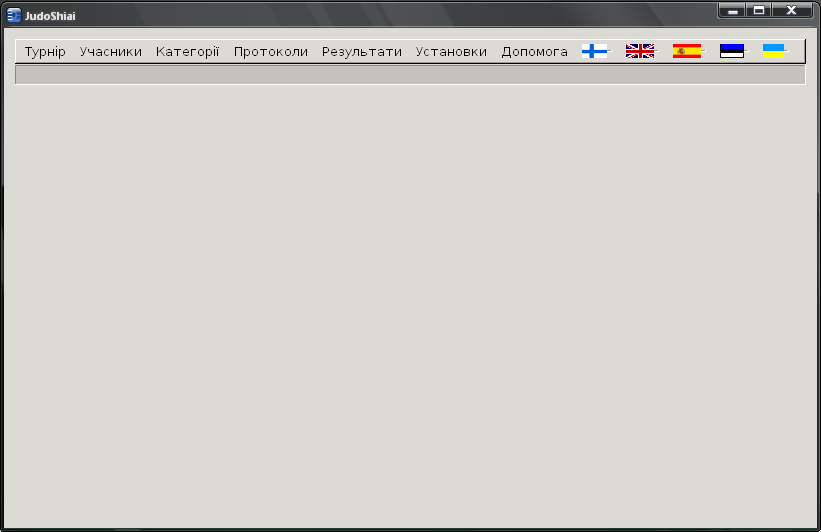
Task: Click the JudoShiai app icon in title bar
Action: pos(14,15)
